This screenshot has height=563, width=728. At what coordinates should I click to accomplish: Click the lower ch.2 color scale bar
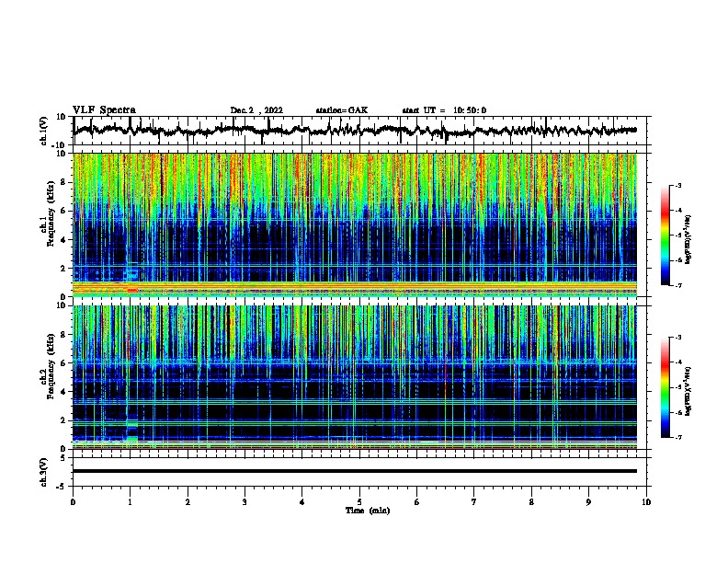point(665,387)
